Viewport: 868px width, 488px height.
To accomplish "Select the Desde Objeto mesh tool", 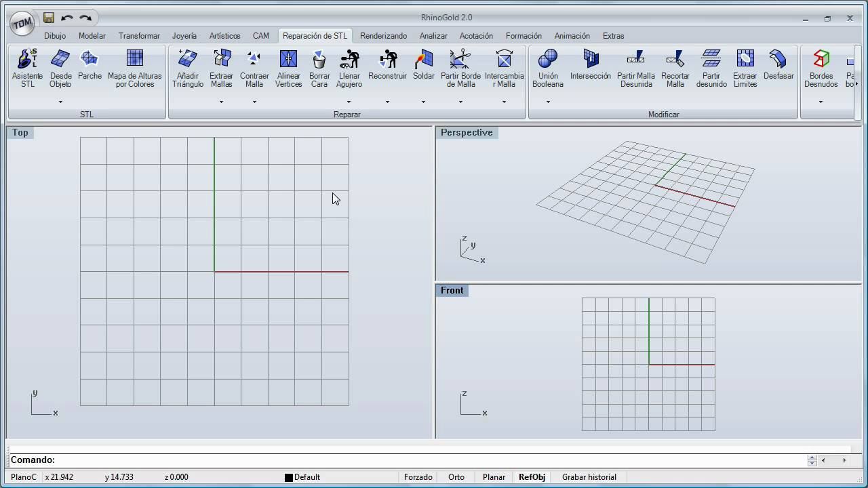I will click(60, 68).
